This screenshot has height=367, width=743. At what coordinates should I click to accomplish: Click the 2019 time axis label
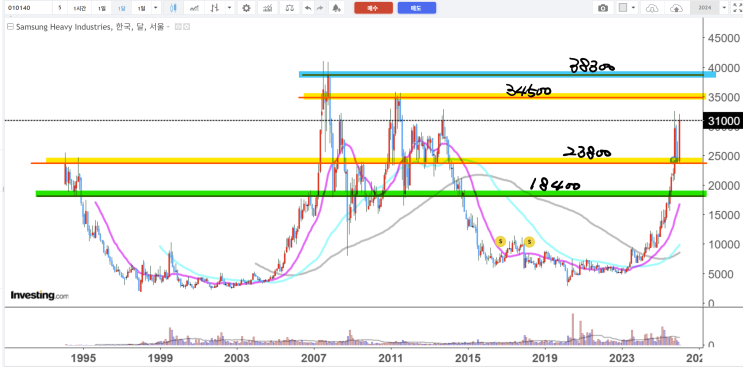click(x=545, y=357)
